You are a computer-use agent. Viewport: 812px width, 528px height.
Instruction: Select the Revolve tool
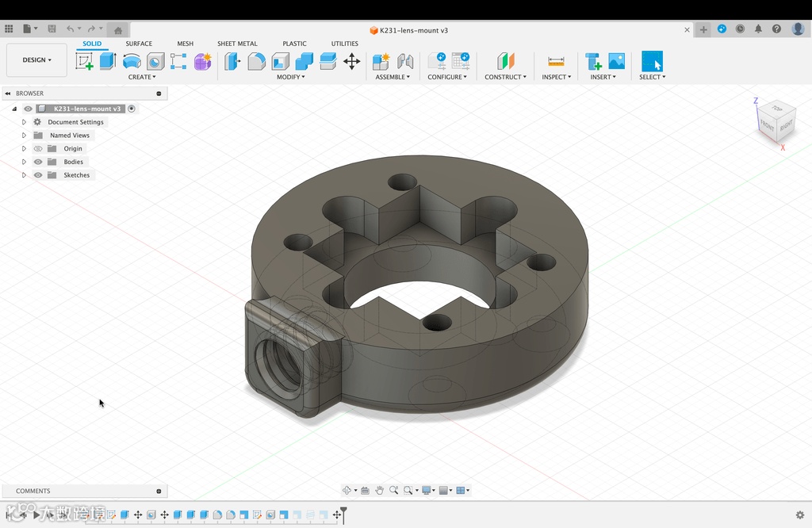(x=132, y=61)
